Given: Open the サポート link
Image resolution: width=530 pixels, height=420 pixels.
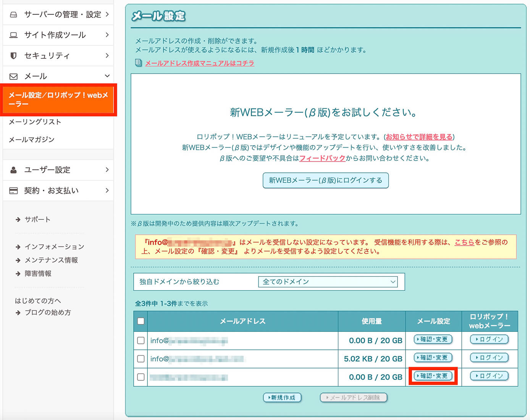Looking at the screenshot, I should 37,219.
